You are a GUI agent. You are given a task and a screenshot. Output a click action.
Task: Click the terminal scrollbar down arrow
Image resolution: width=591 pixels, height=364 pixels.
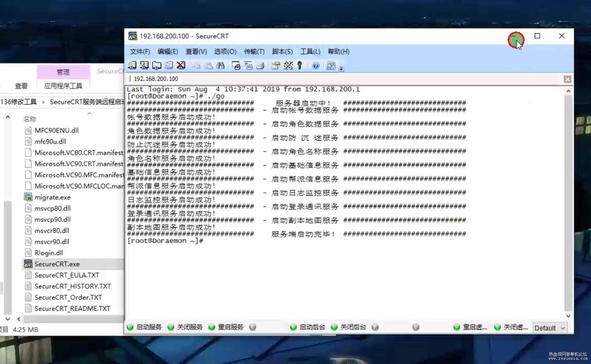[568, 316]
